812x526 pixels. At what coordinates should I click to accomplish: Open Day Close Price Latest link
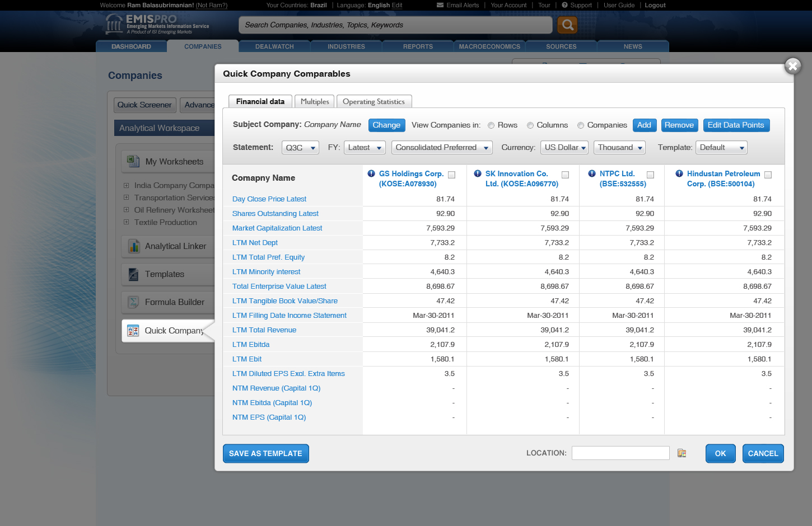coord(269,199)
